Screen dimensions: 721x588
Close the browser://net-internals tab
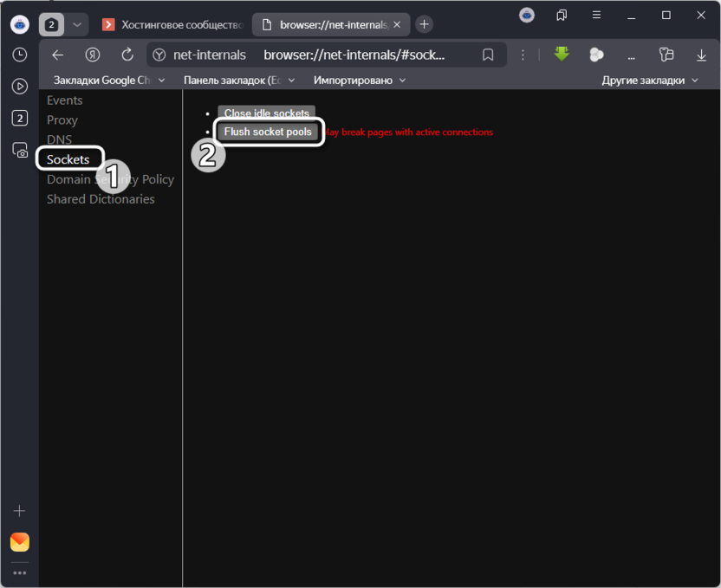(x=397, y=24)
